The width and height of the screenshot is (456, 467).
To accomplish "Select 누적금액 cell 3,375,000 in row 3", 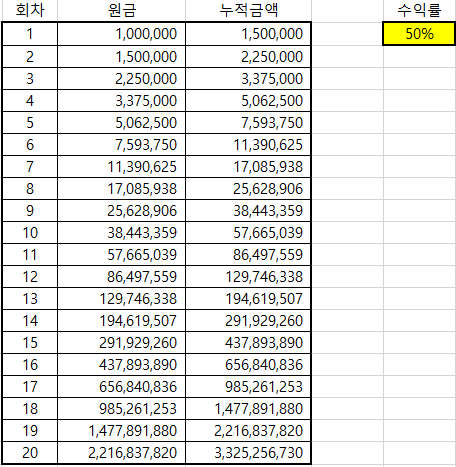I will click(248, 79).
